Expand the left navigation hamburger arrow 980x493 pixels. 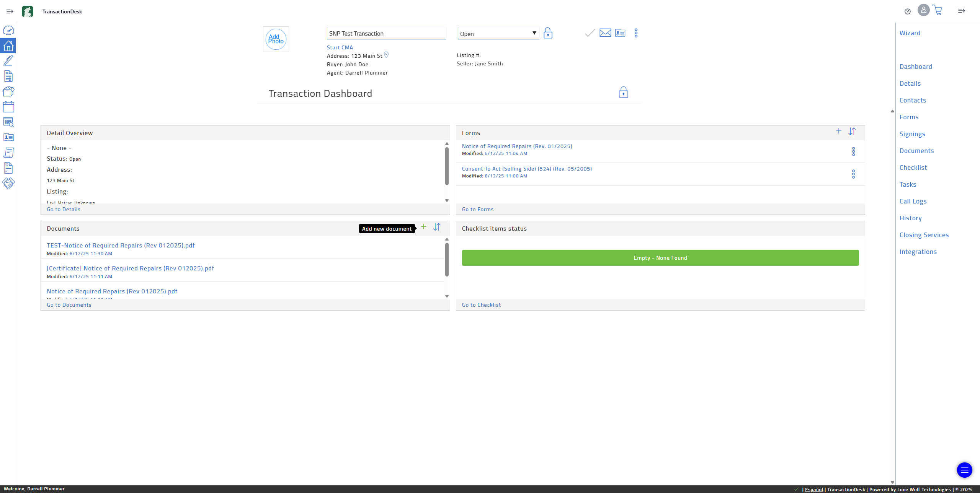pyautogui.click(x=10, y=11)
